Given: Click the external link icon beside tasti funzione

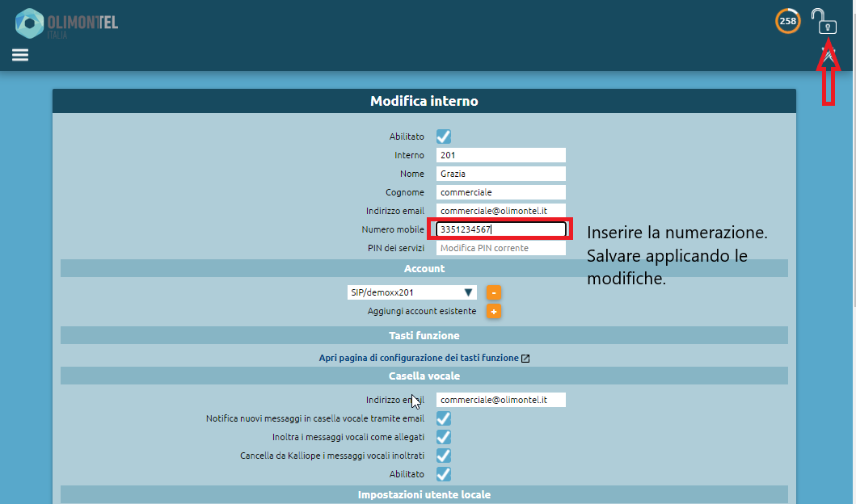Looking at the screenshot, I should (x=525, y=358).
